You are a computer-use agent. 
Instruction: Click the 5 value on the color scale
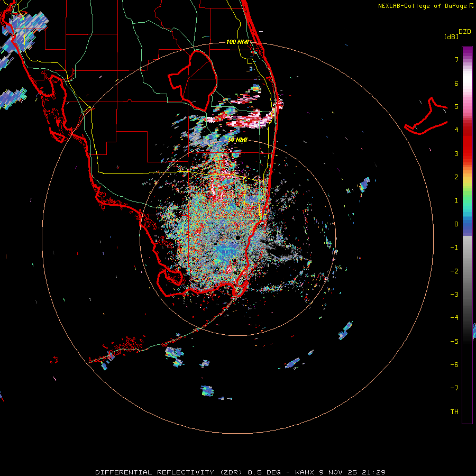point(456,106)
